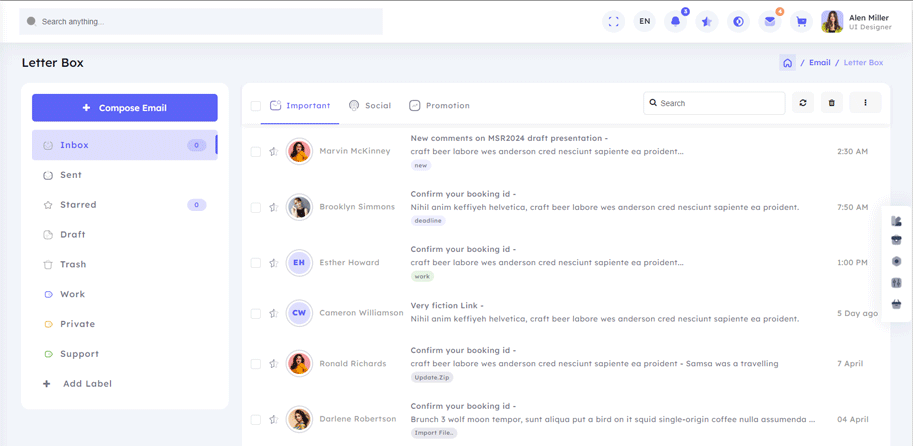Delete selected emails with trash icon
Screen dimensions: 913x446
[832, 103]
